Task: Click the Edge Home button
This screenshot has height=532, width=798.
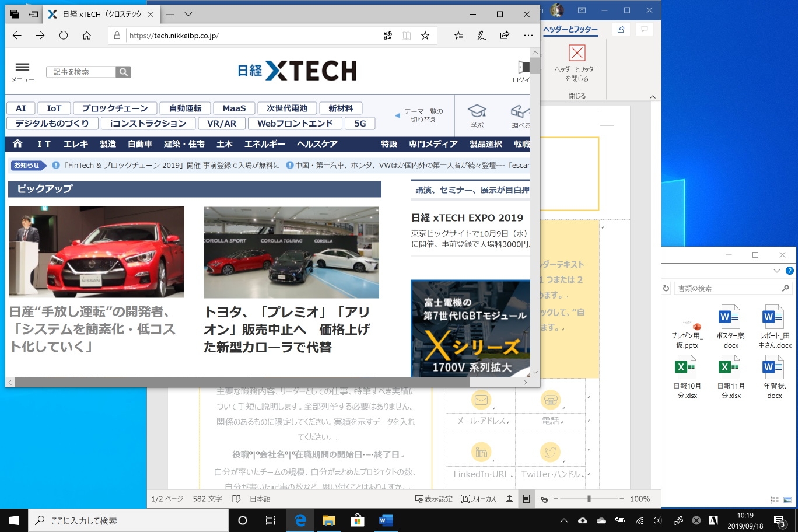Action: click(x=87, y=36)
